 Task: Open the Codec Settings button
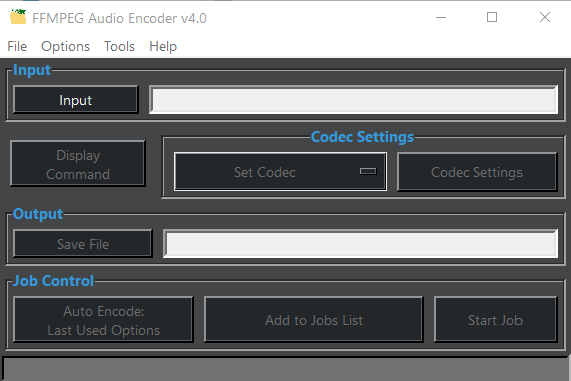pos(477,172)
